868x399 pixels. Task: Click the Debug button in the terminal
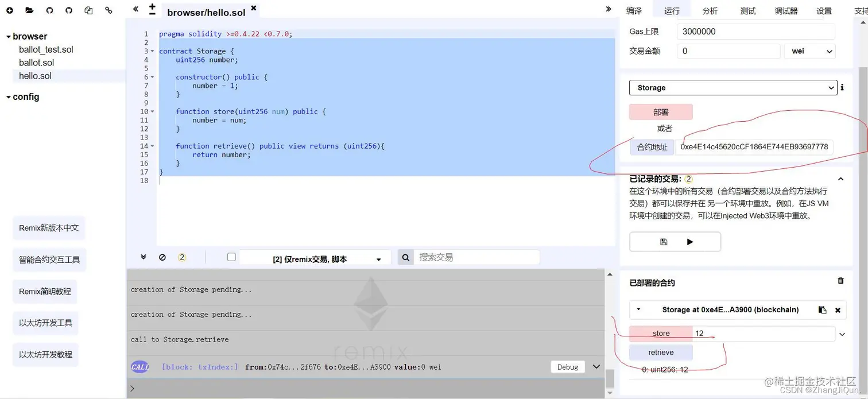568,367
